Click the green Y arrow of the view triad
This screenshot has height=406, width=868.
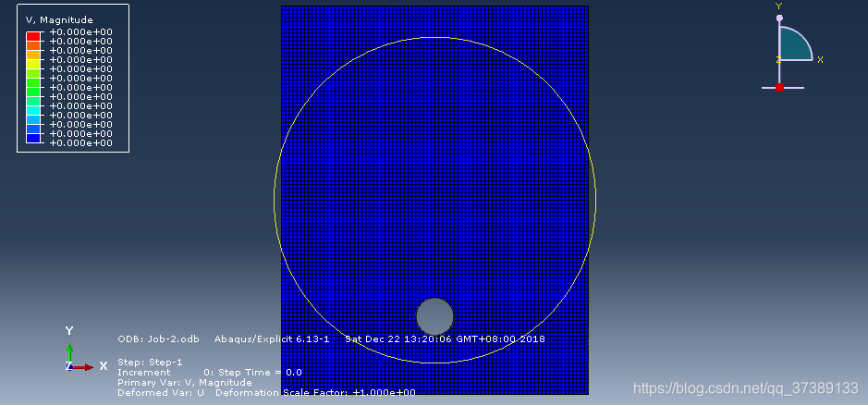point(69,352)
